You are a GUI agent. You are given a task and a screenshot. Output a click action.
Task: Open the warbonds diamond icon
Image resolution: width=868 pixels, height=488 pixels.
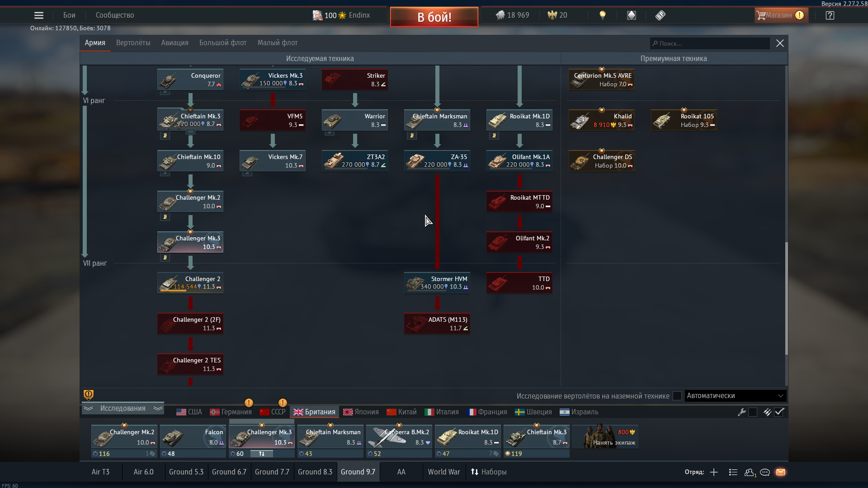pos(632,15)
